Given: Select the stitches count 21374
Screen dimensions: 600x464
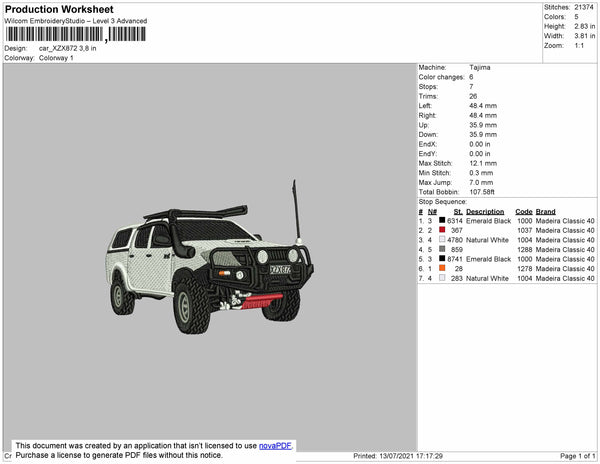Looking at the screenshot, I should coord(584,7).
